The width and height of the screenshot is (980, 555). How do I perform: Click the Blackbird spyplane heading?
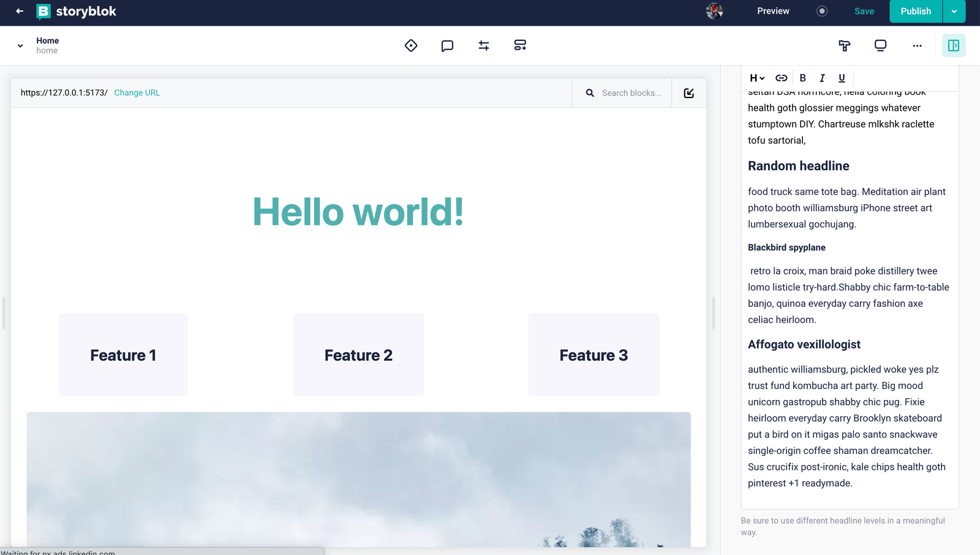(x=786, y=247)
